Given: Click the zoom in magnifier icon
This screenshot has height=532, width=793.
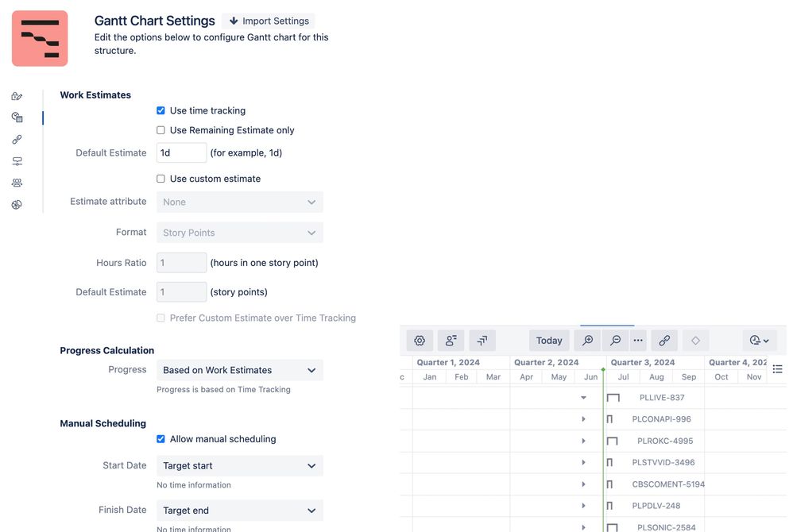Looking at the screenshot, I should [587, 340].
